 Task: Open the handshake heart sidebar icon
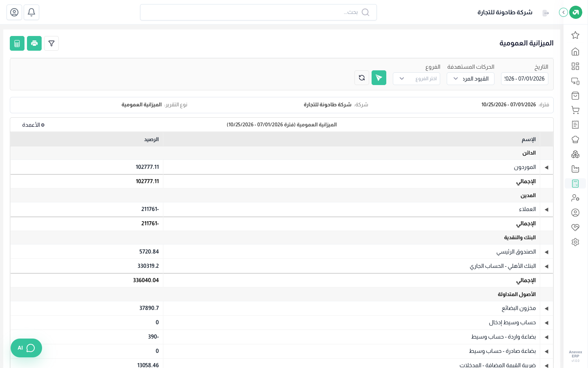tap(575, 227)
